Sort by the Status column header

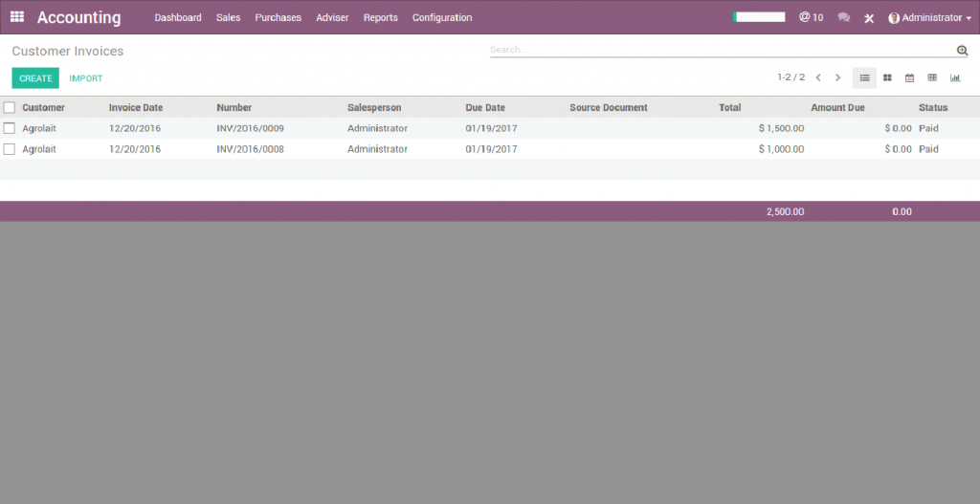coord(933,107)
